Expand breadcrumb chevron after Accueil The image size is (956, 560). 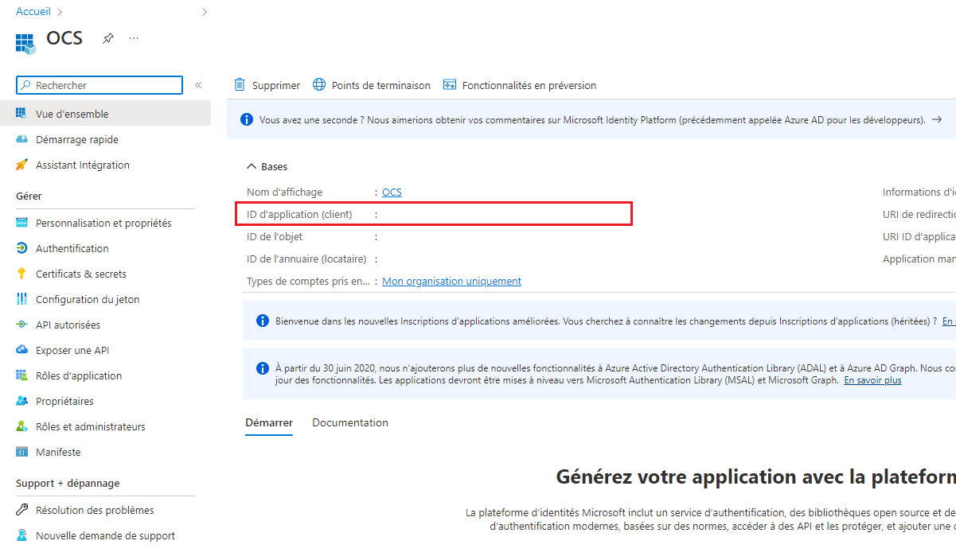pyautogui.click(x=60, y=11)
